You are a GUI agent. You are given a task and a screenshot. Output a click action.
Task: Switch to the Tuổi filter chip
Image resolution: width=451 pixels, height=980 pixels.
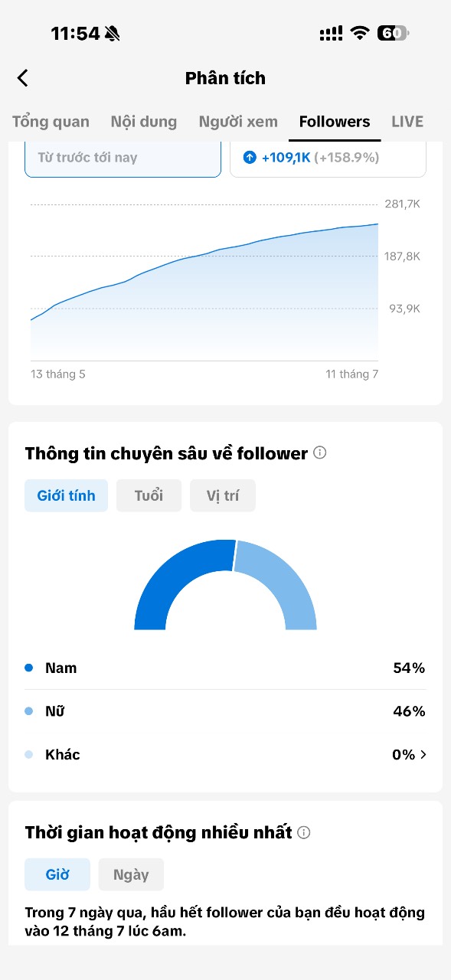(x=149, y=495)
